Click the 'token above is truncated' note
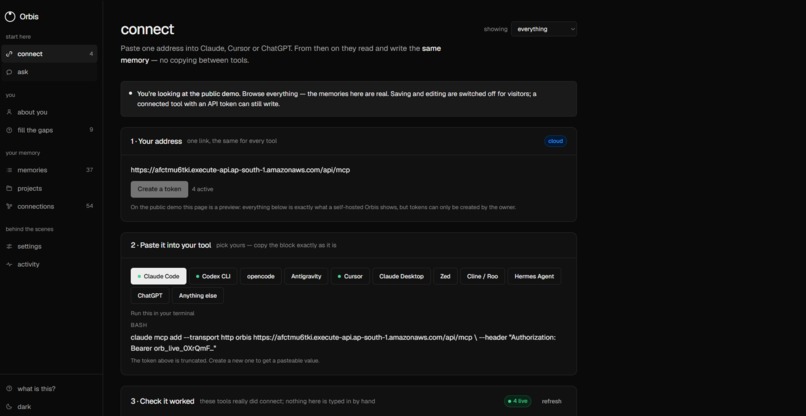This screenshot has height=416, width=806. click(225, 360)
